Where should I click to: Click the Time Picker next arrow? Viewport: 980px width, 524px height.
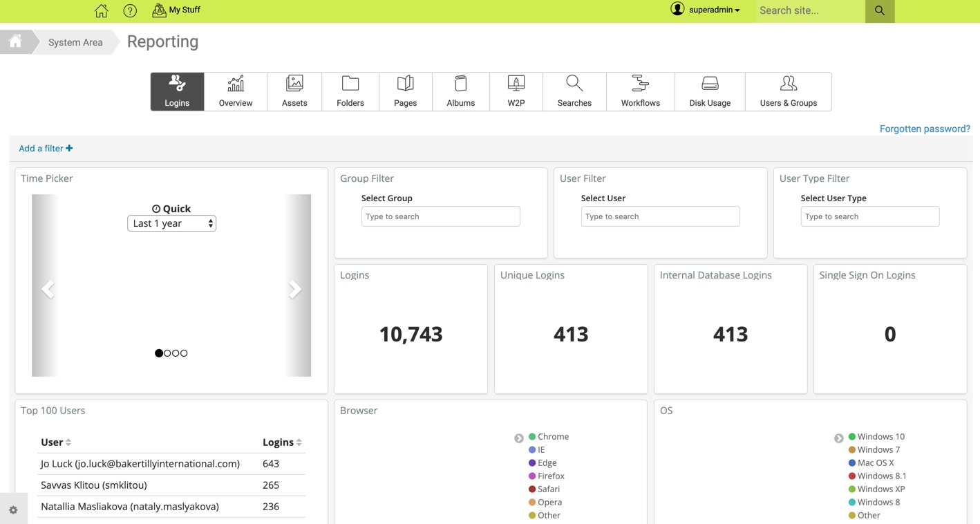point(295,289)
